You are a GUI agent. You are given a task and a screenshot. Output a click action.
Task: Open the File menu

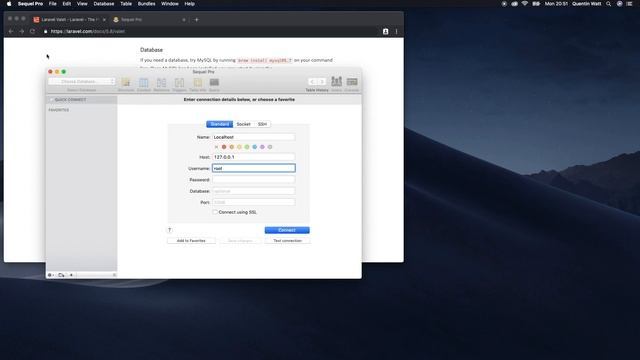(x=53, y=4)
